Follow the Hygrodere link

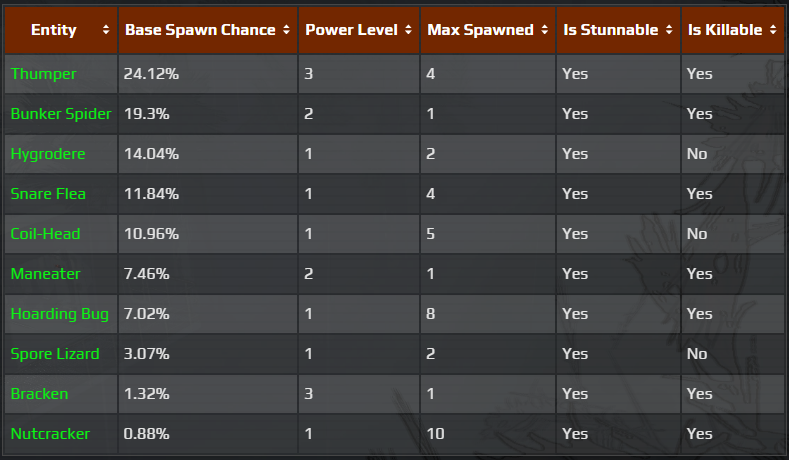click(x=48, y=154)
